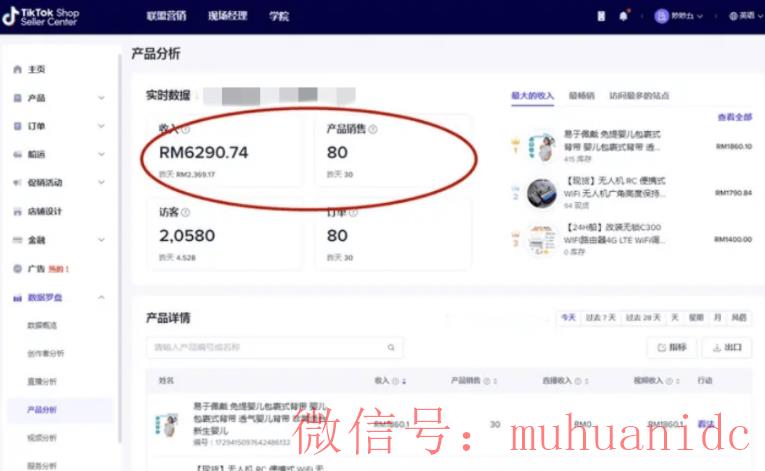This screenshot has height=471, width=765.
Task: Expand the 产品 sidebar menu
Action: point(101,98)
